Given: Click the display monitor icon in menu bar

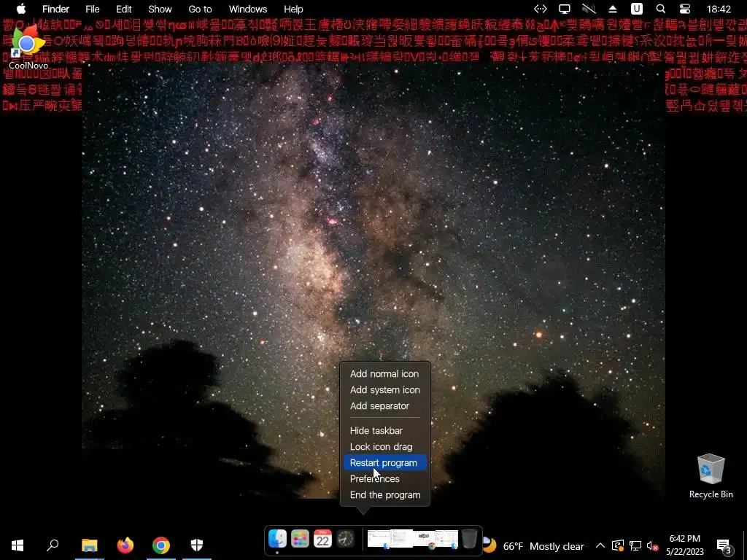Looking at the screenshot, I should [565, 9].
